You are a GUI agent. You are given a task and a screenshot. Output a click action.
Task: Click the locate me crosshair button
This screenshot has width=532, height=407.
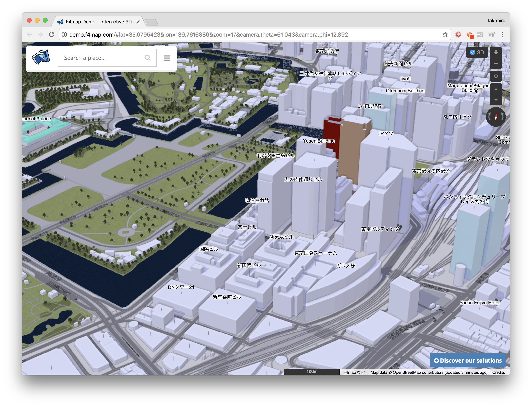496,76
